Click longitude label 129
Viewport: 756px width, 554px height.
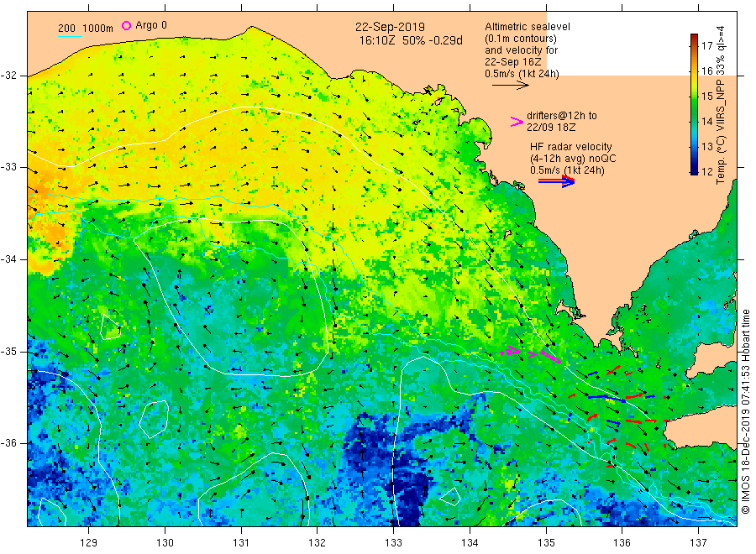point(89,543)
